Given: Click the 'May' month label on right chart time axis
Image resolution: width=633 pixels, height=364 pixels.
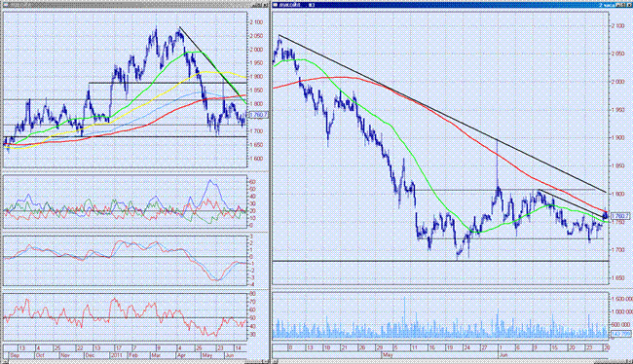Looking at the screenshot, I should click(388, 355).
